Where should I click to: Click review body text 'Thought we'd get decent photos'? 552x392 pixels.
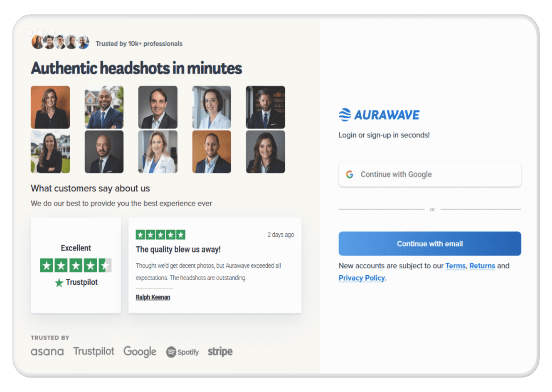click(208, 272)
